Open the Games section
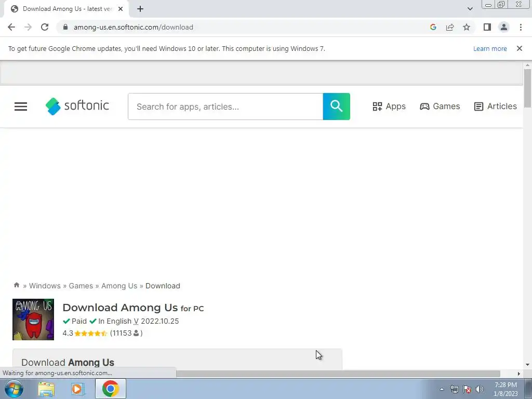The image size is (532, 399). tap(440, 106)
